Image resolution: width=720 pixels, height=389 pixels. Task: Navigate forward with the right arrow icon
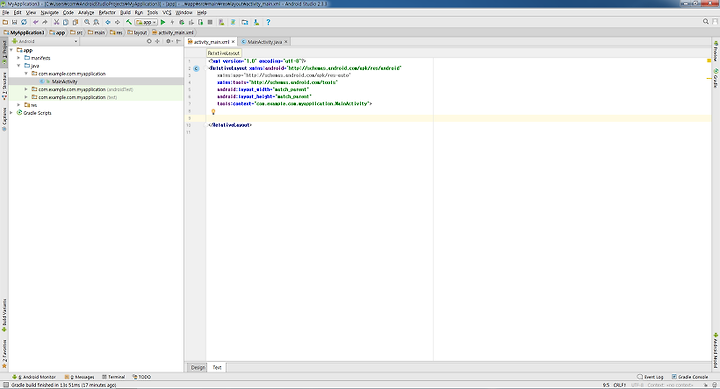117,22
